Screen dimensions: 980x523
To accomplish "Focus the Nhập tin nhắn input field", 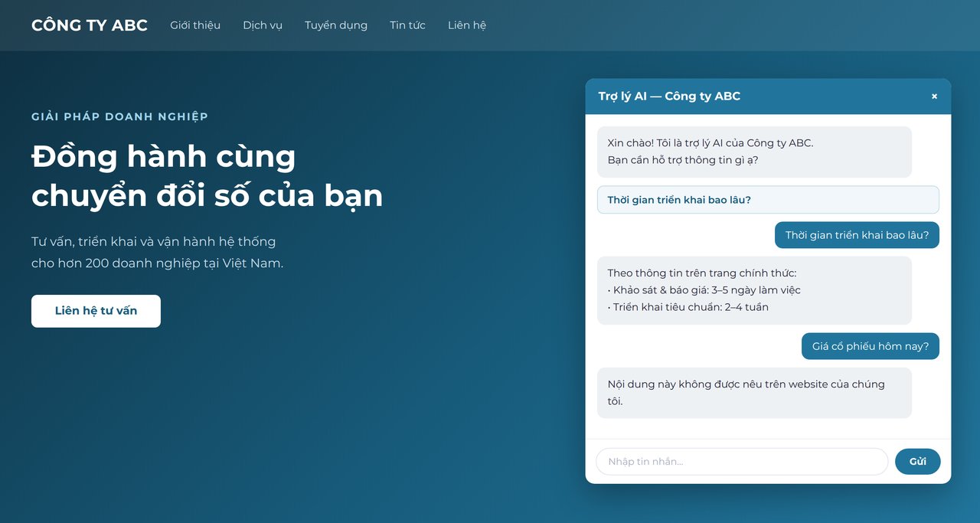I will [x=742, y=462].
